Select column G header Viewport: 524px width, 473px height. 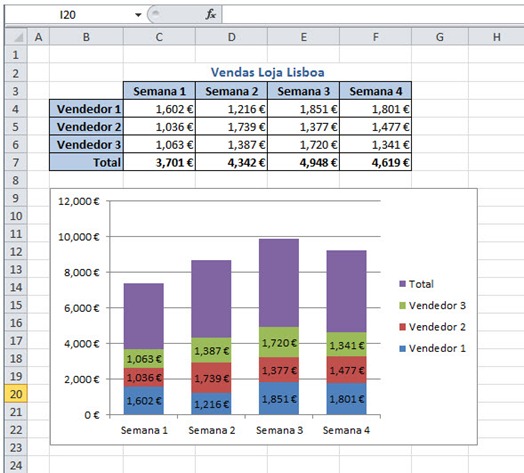coord(440,37)
